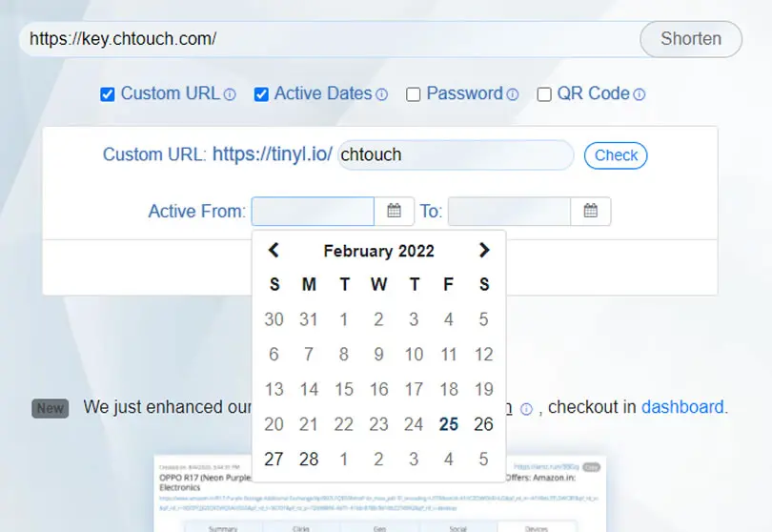Go to previous month in calendar
This screenshot has width=772, height=532.
tap(274, 250)
